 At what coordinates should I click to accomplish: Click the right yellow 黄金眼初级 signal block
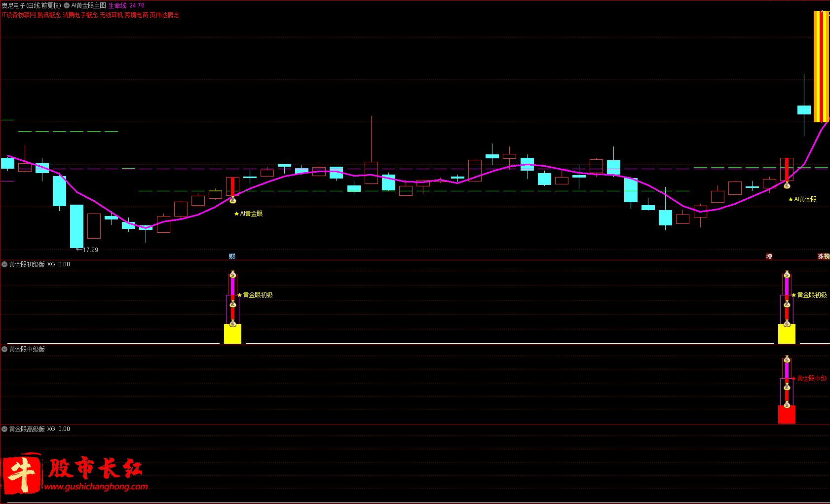(787, 334)
